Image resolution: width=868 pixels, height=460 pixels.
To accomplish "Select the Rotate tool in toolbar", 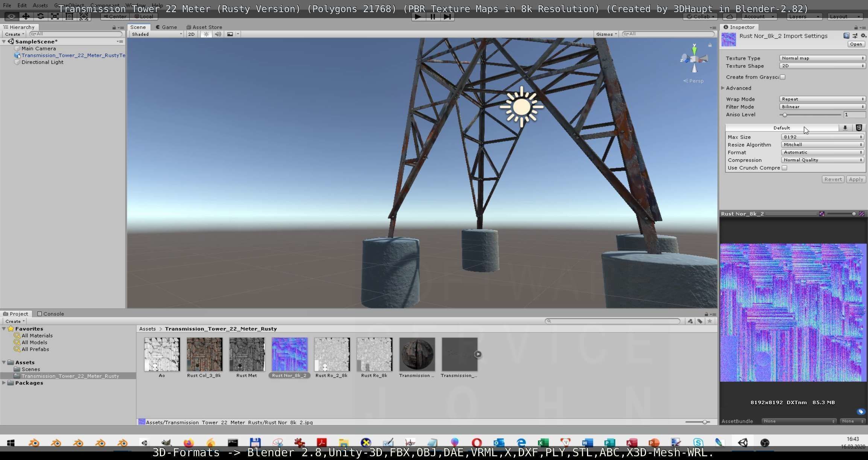I will (x=40, y=17).
